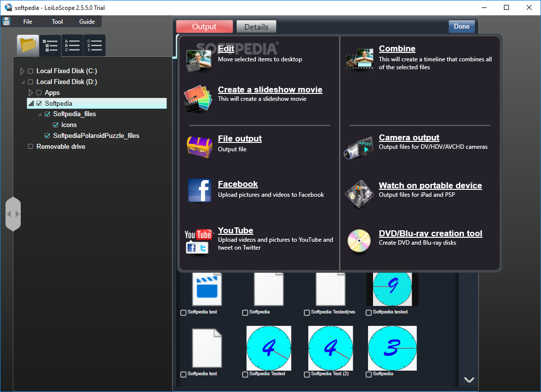This screenshot has height=392, width=541.
Task: Check the Softpedia tested clock 9 checkbox
Action: click(369, 312)
